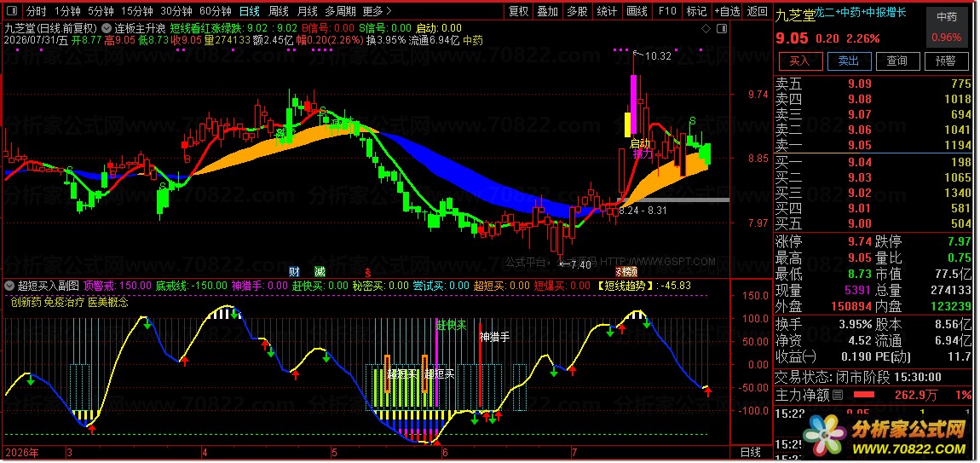Click the 日线 label at bottom right
This screenshot has height=463, width=980.
click(750, 452)
